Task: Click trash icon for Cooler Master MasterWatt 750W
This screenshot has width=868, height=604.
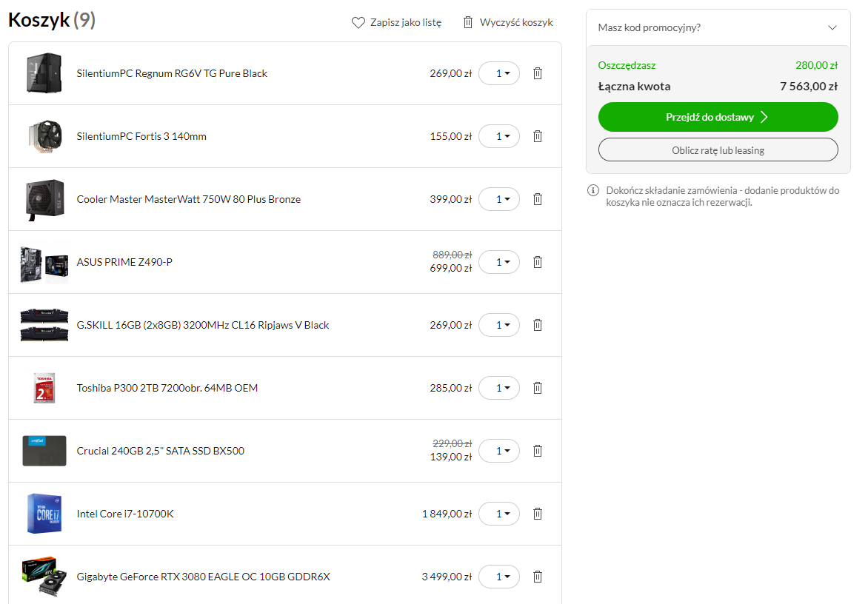Action: pos(537,199)
